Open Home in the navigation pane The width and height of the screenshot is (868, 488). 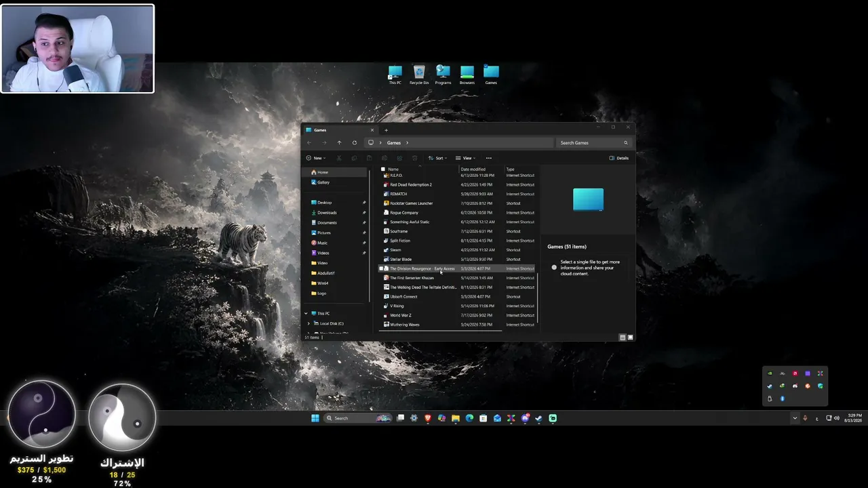[x=335, y=172]
